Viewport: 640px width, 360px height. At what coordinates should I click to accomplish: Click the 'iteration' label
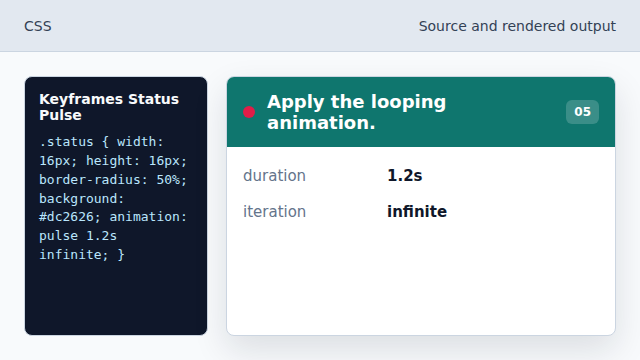click(x=274, y=211)
